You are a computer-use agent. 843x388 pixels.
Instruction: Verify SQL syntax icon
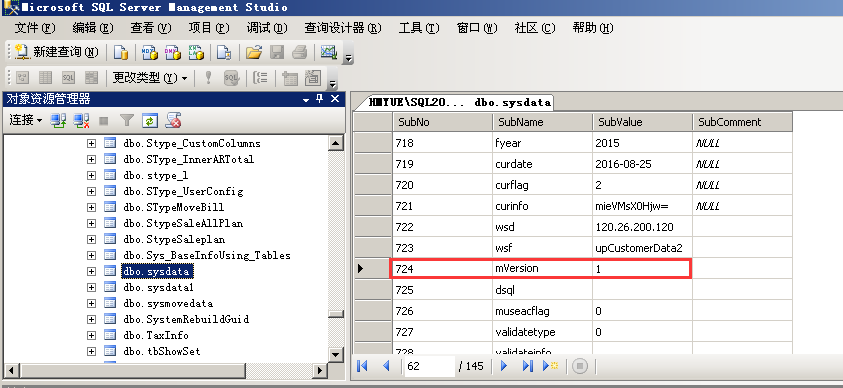231,78
